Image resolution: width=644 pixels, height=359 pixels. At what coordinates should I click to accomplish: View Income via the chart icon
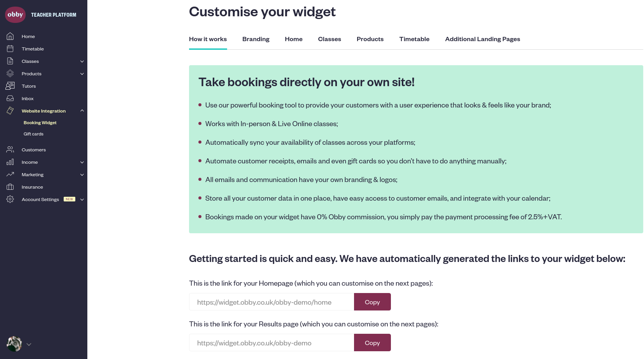[x=10, y=162]
